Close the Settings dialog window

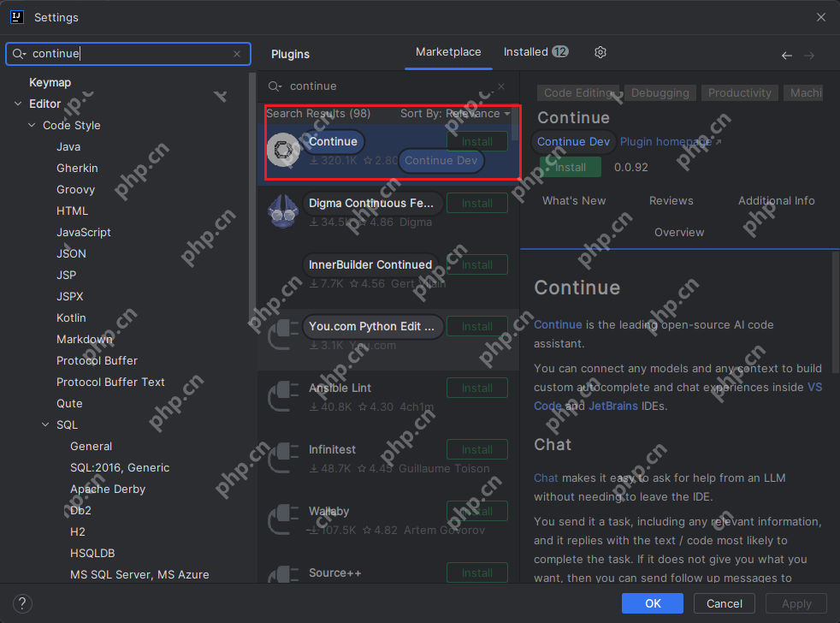click(x=820, y=17)
